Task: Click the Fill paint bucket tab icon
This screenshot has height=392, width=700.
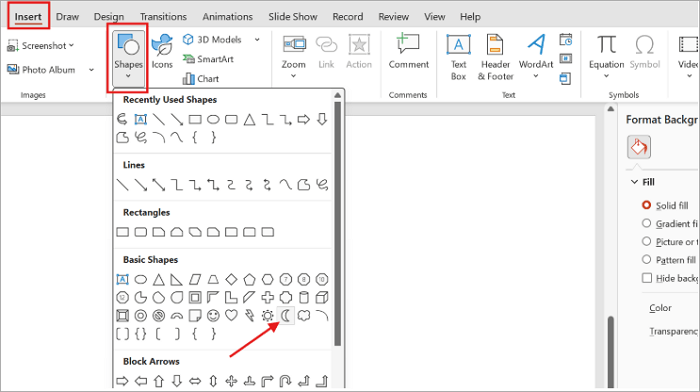Action: pos(639,147)
